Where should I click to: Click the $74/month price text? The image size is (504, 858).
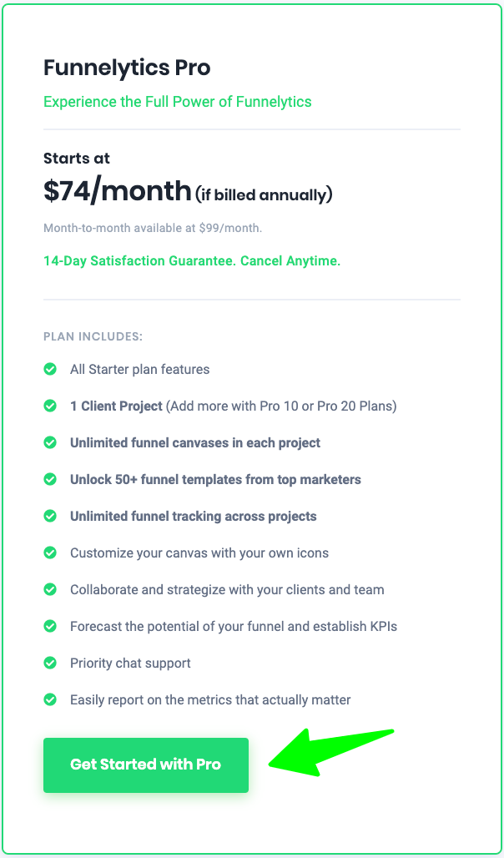(118, 191)
